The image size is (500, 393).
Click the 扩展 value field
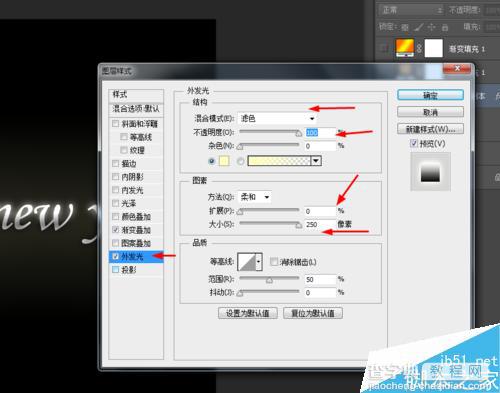click(320, 211)
